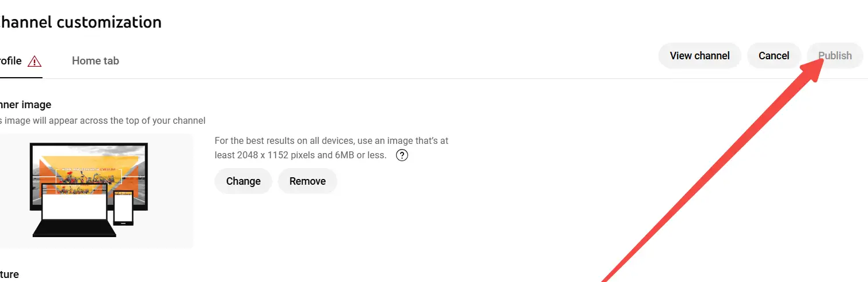Switch to the Home tab
The width and height of the screenshot is (868, 282).
pyautogui.click(x=96, y=60)
